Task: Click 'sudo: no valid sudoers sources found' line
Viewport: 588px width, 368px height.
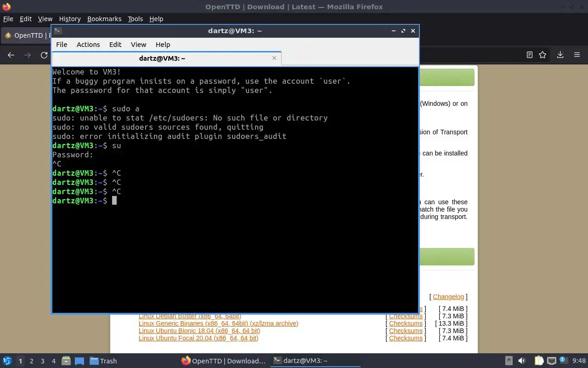Action: tap(158, 127)
